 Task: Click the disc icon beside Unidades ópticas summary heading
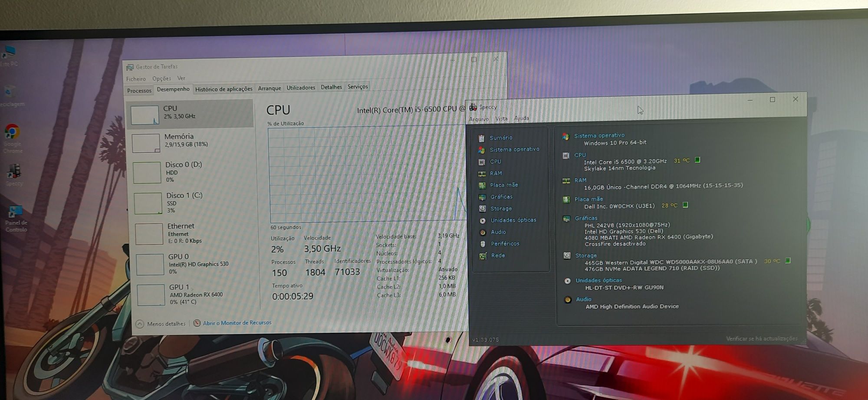tap(567, 281)
